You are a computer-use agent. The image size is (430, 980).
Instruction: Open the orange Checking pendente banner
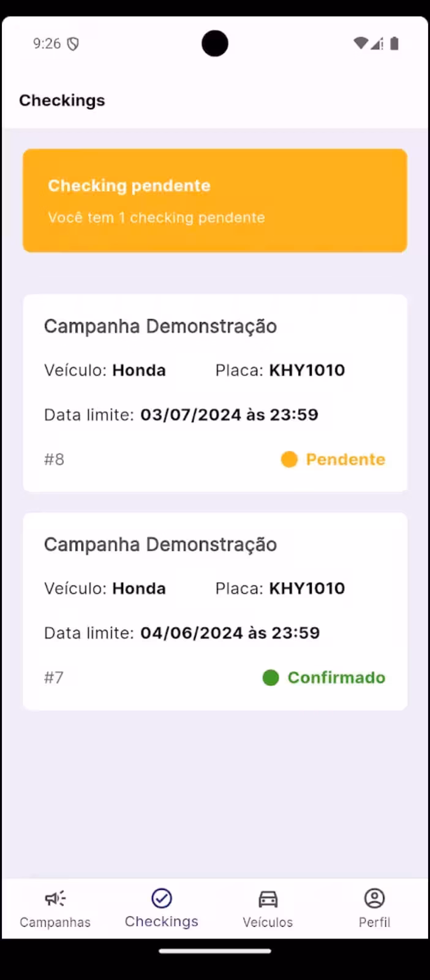tap(215, 200)
